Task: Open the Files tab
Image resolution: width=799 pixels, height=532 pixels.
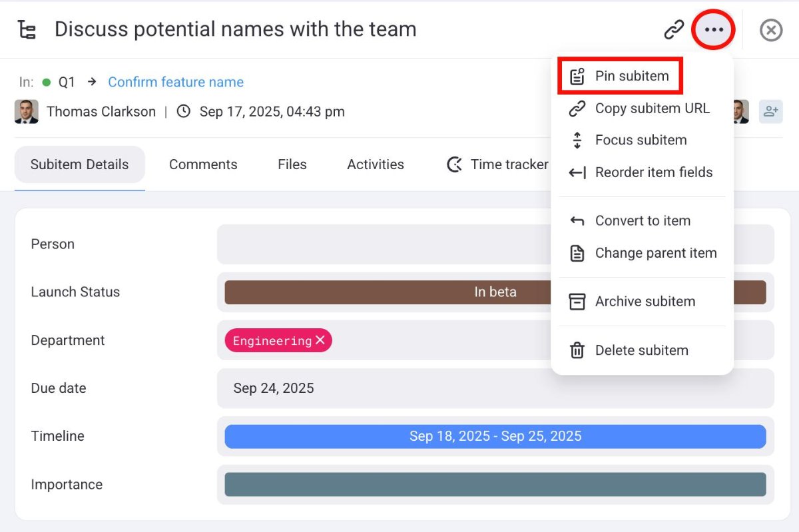Action: (292, 164)
